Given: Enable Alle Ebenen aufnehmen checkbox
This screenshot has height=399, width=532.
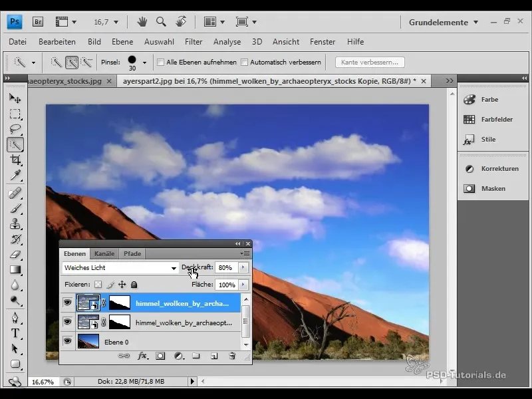Looking at the screenshot, I should 160,62.
